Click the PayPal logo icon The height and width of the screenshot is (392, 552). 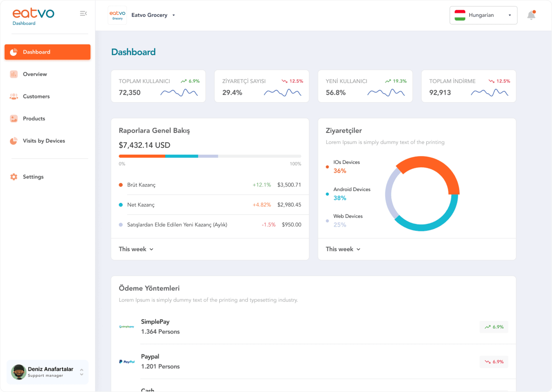pos(127,362)
